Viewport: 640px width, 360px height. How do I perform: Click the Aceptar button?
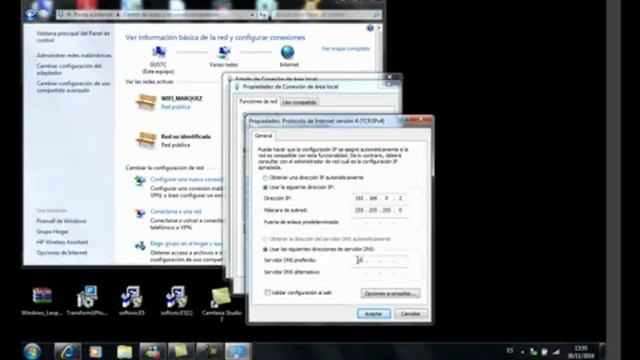[373, 314]
